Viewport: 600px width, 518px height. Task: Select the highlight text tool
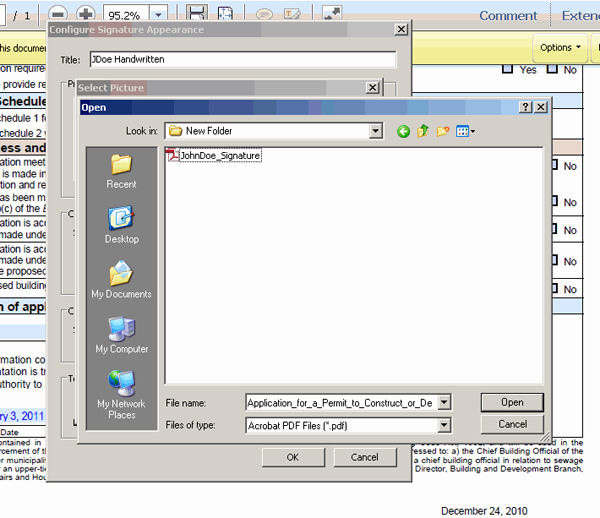pyautogui.click(x=292, y=15)
